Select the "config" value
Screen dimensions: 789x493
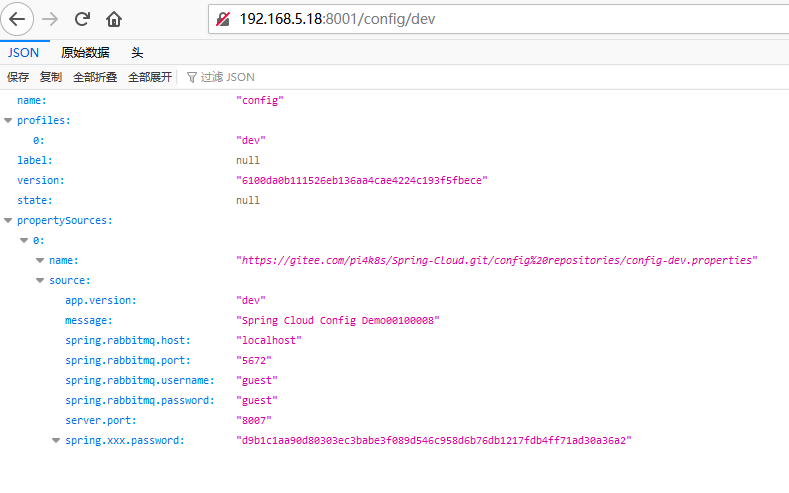click(260, 100)
